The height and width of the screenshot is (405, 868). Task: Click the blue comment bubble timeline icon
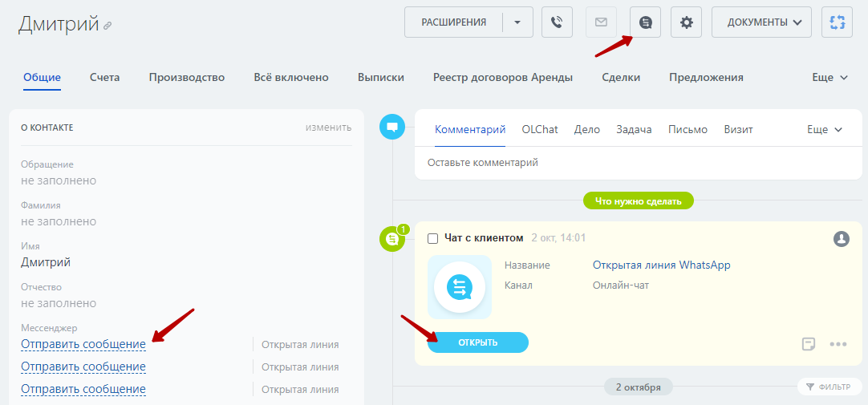pos(392,127)
